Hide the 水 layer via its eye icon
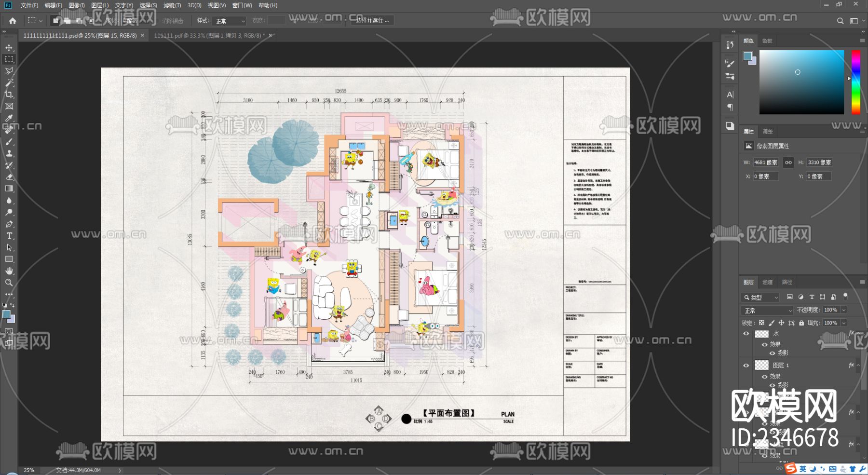868x475 pixels. pos(746,334)
